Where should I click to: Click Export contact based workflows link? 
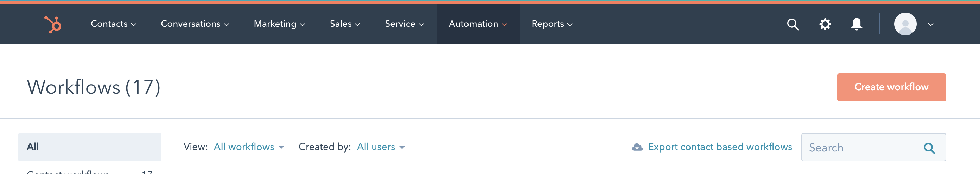coord(720,147)
